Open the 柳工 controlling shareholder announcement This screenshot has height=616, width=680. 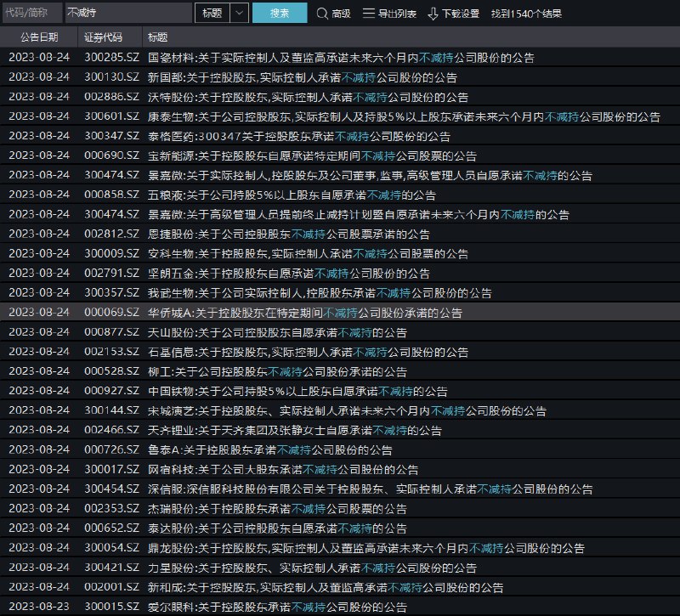point(272,371)
